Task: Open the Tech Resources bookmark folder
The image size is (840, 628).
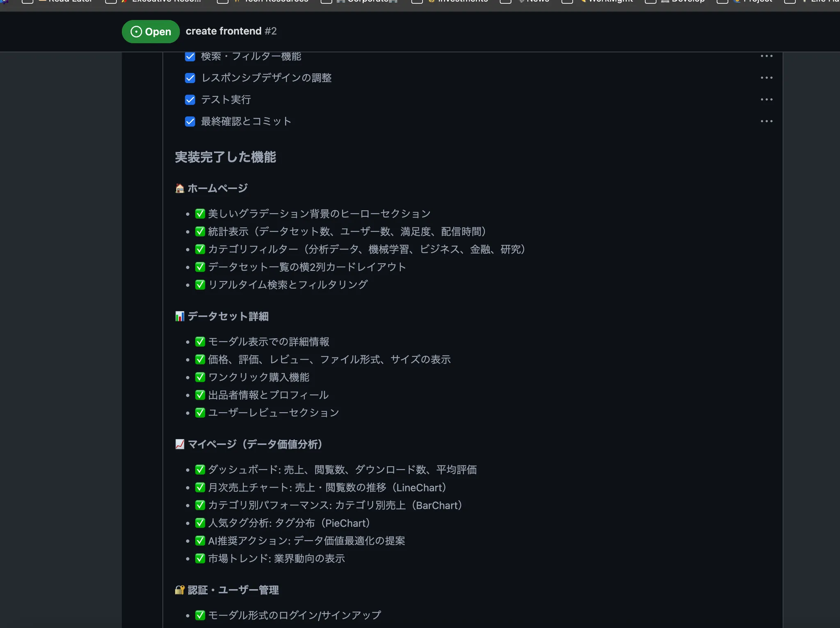Action: coord(272,1)
